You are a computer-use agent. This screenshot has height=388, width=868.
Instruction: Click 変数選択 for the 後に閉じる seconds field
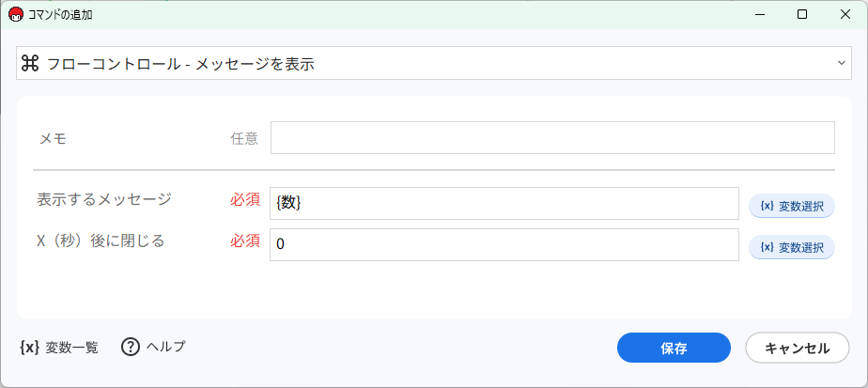click(x=791, y=247)
